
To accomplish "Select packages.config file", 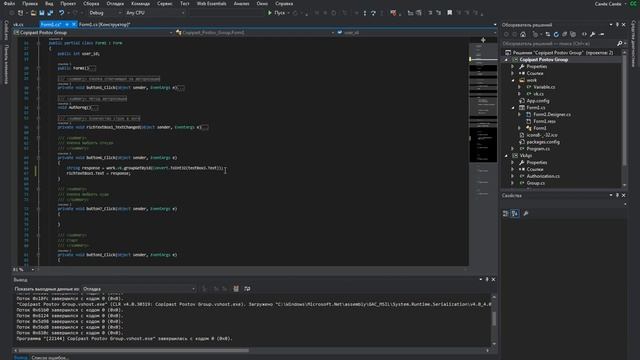I will click(543, 142).
